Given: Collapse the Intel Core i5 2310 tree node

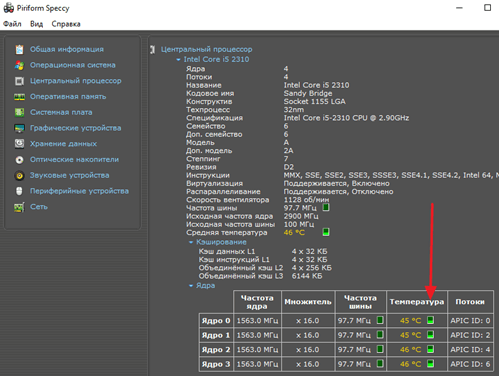Looking at the screenshot, I should 178,59.
